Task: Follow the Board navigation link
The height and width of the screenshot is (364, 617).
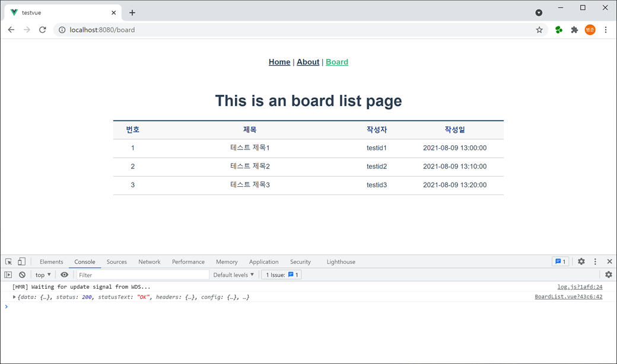Action: (337, 62)
